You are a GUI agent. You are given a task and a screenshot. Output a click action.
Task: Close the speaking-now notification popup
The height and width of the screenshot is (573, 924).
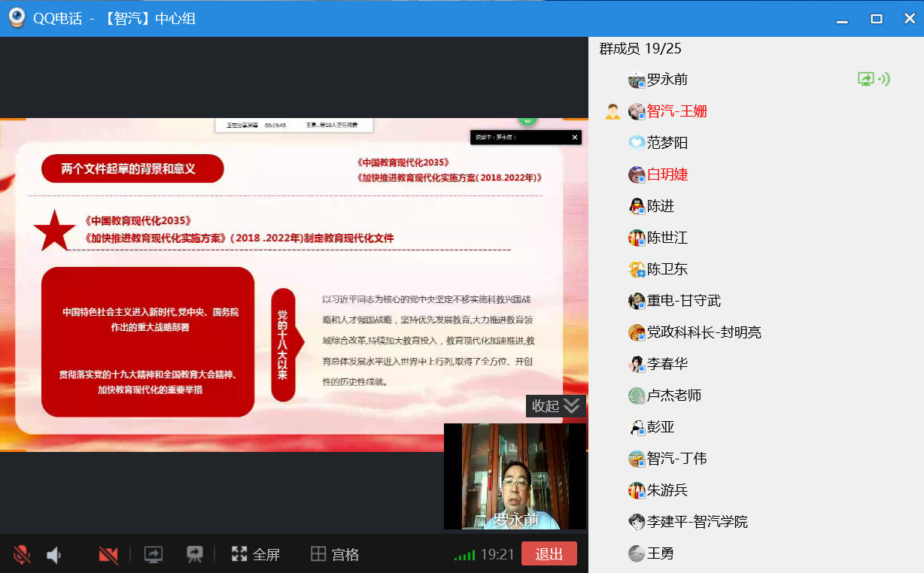pos(575,137)
